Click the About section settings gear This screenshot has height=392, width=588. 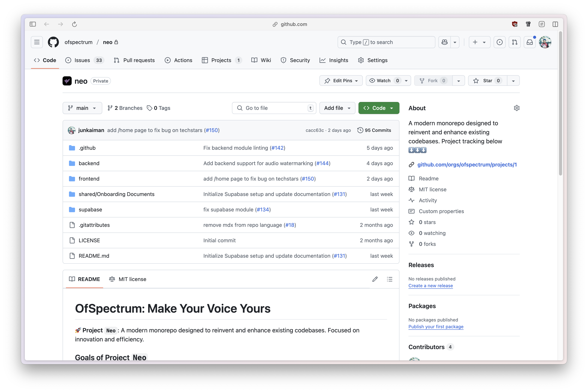(x=516, y=108)
